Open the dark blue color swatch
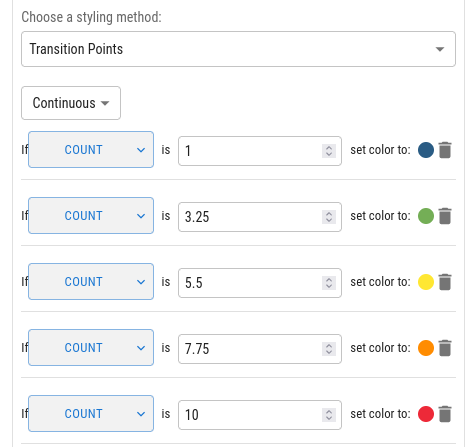The image size is (468, 447). point(426,150)
